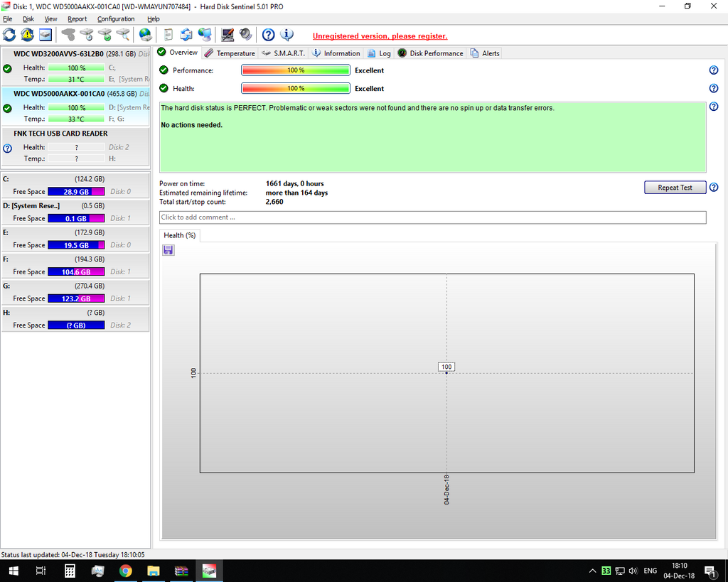The height and width of the screenshot is (582, 728).
Task: Click the send report by mail icon
Action: pos(186,35)
